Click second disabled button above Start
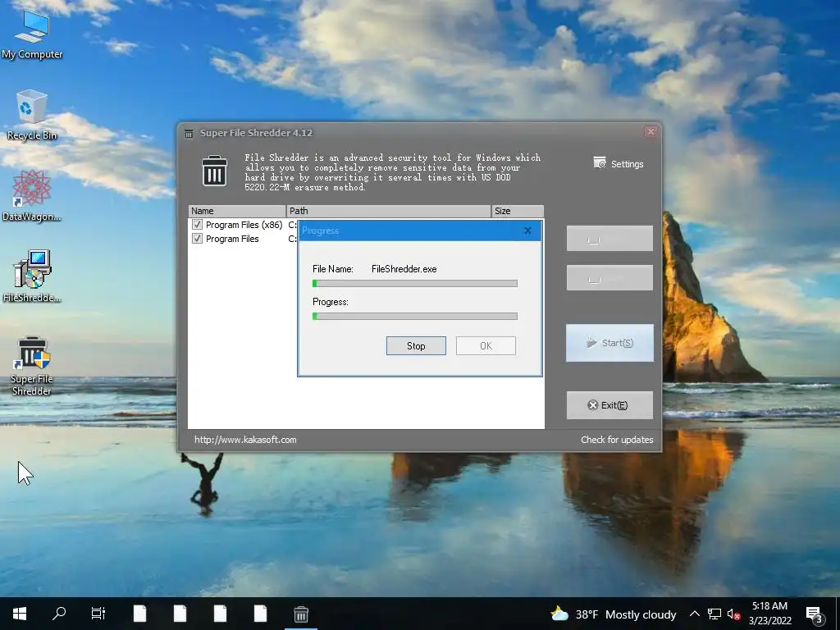The image size is (840, 630). [x=609, y=277]
